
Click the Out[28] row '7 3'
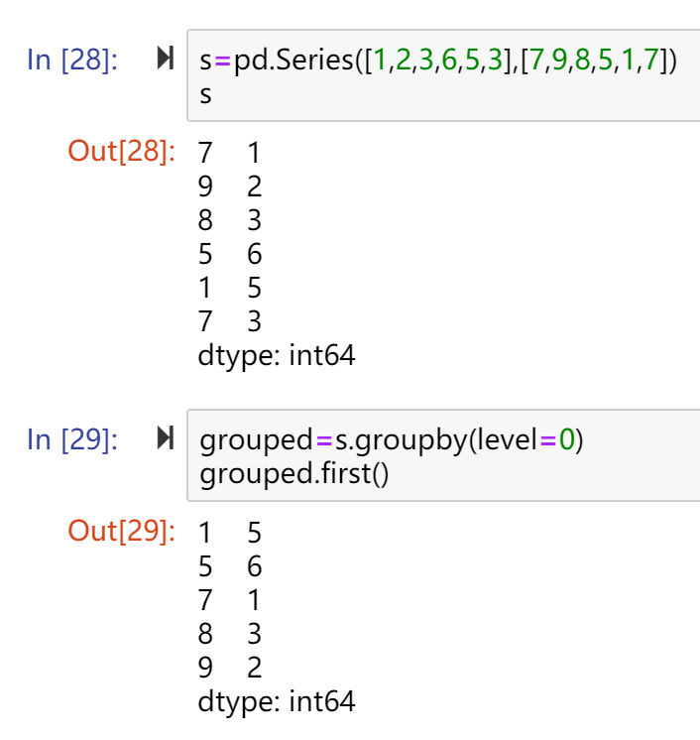coord(230,321)
